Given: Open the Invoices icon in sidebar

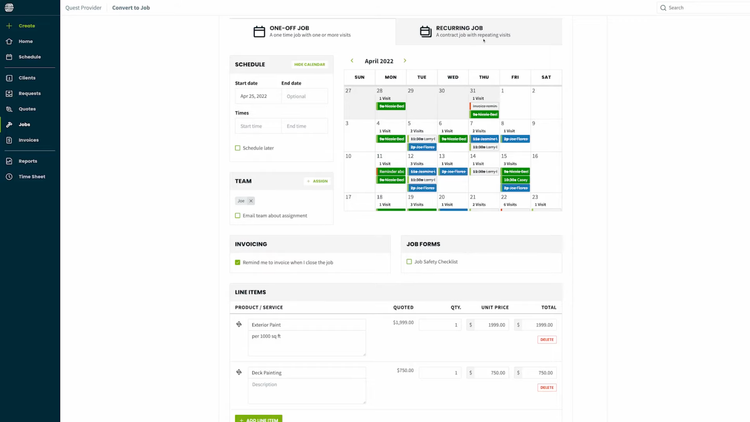Looking at the screenshot, I should pos(9,140).
